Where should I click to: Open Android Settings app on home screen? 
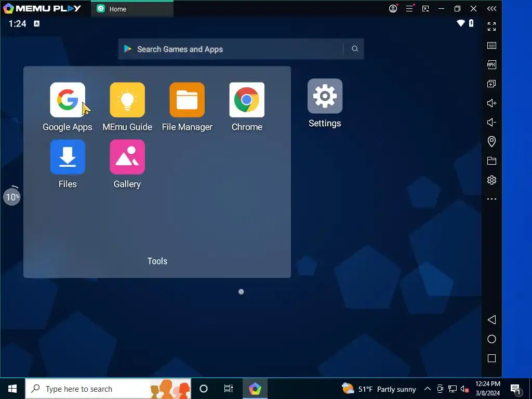coord(325,96)
